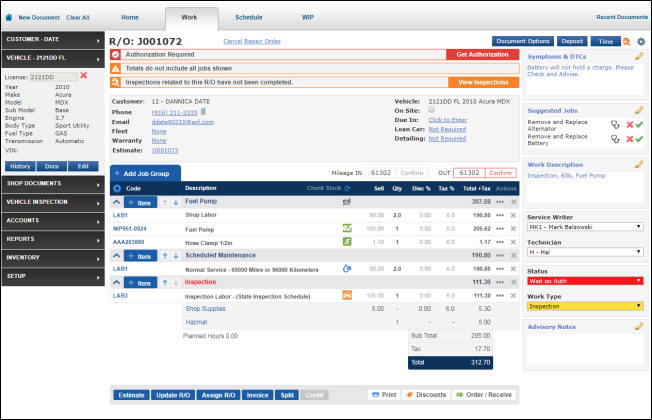Open the settings gear beside Time button

point(641,42)
